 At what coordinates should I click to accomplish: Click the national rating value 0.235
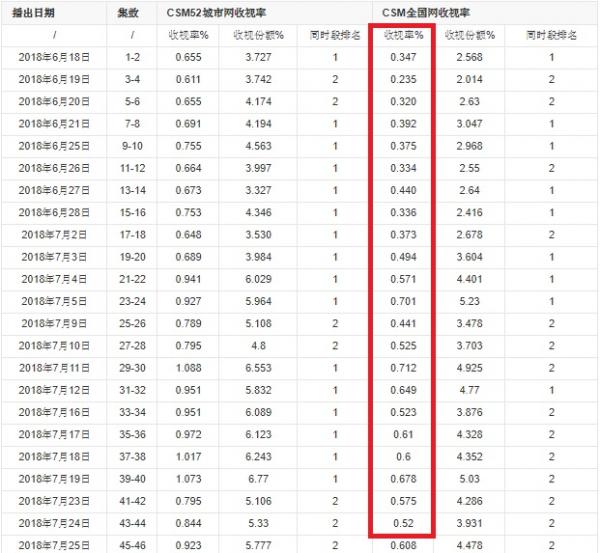point(403,80)
